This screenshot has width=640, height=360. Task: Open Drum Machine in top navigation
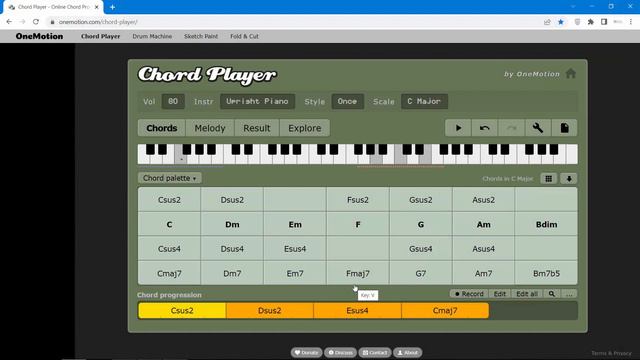[x=152, y=36]
